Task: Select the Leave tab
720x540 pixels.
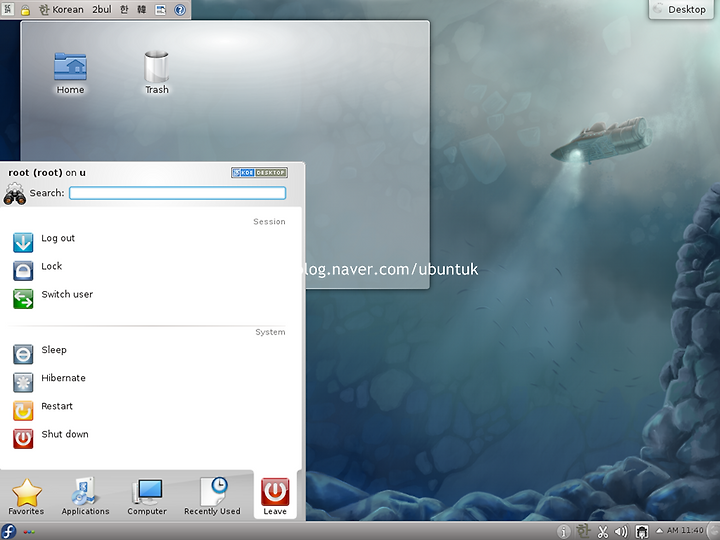Action: point(275,496)
